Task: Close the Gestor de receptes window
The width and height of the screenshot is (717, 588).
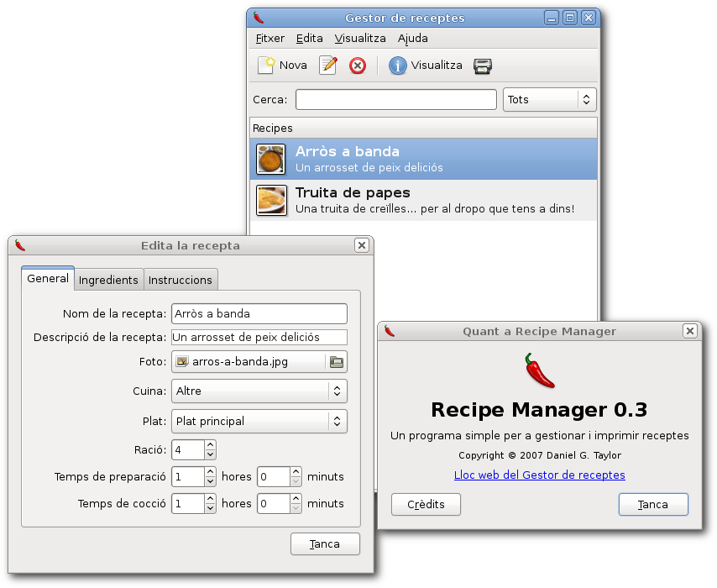Action: click(589, 18)
